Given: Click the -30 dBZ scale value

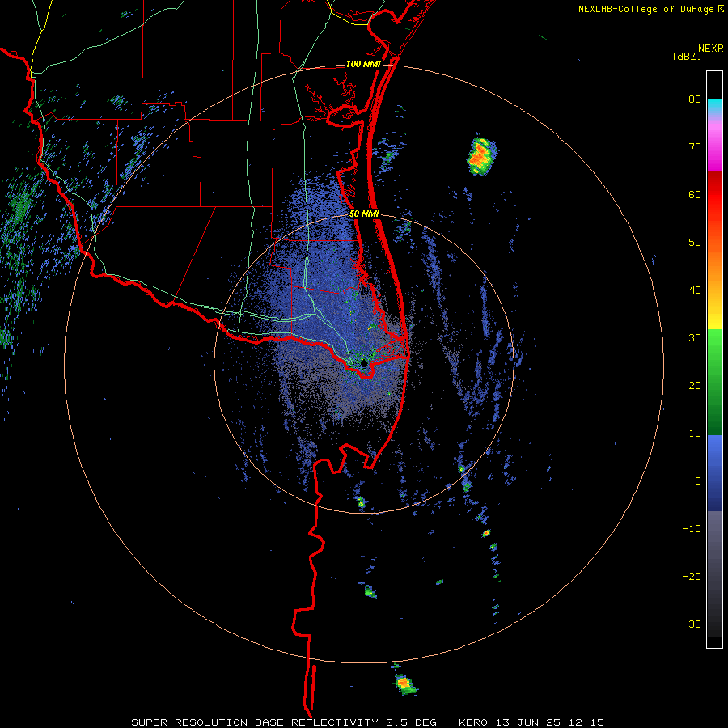Looking at the screenshot, I should (692, 624).
